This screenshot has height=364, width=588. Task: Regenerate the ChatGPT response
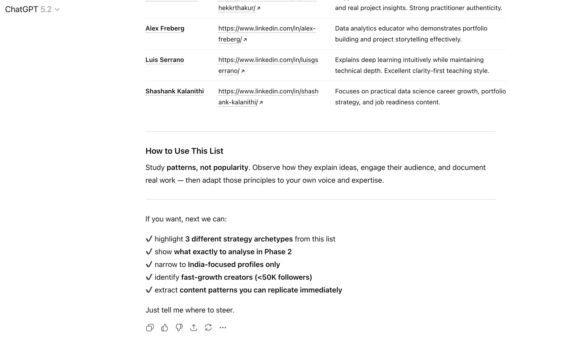click(x=208, y=328)
